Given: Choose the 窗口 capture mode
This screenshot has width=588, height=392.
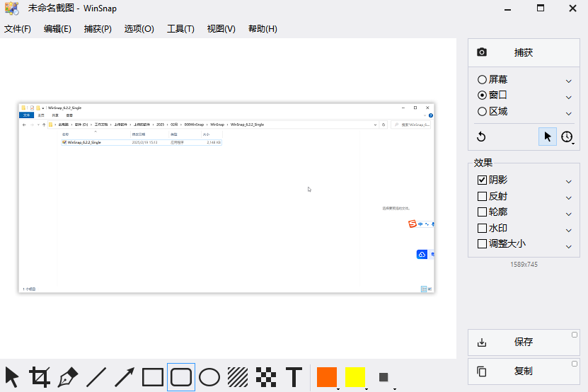Looking at the screenshot, I should click(492, 96).
